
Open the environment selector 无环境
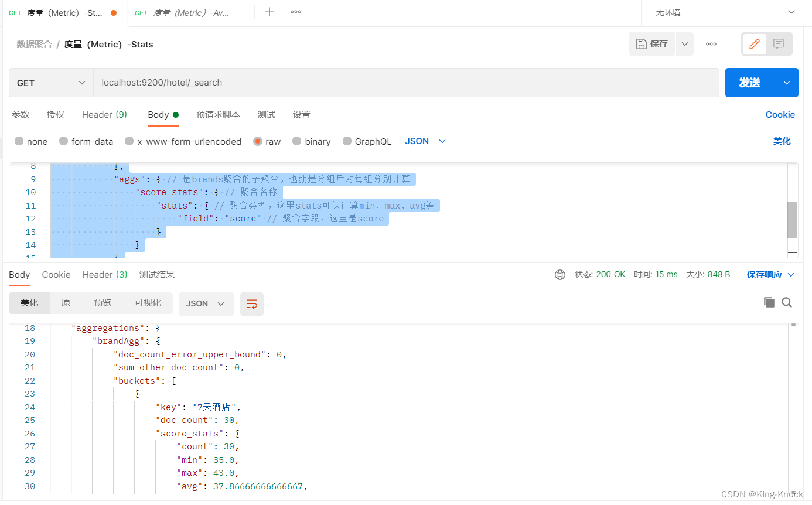pyautogui.click(x=725, y=12)
